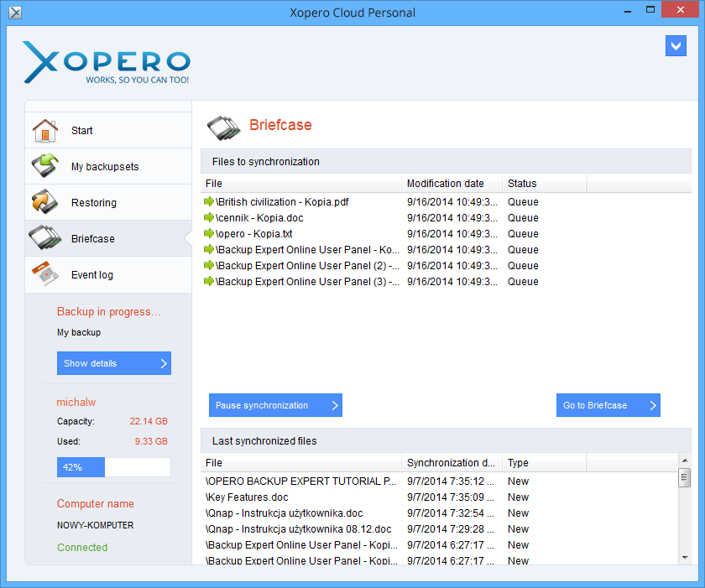Screen dimensions: 705x588
Task: Click the Connected status text
Action: pos(82,548)
